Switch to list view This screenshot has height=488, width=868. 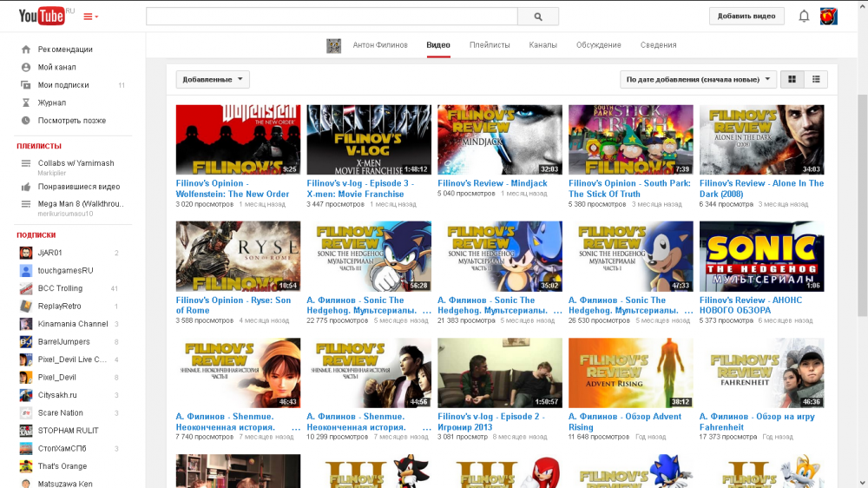pyautogui.click(x=816, y=79)
